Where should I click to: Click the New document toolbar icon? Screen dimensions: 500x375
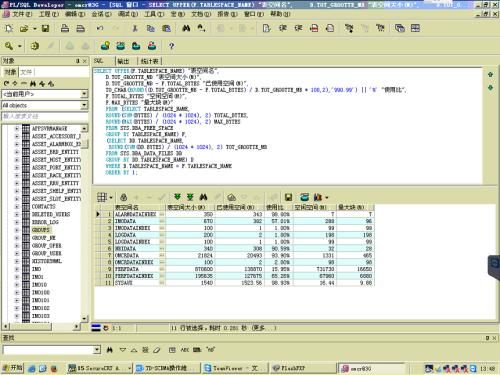[x=9, y=29]
